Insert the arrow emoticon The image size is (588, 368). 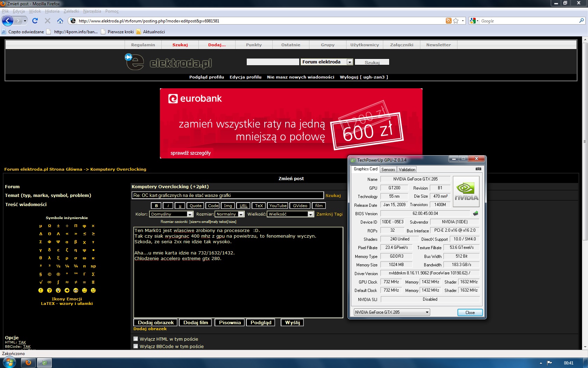pos(67,290)
